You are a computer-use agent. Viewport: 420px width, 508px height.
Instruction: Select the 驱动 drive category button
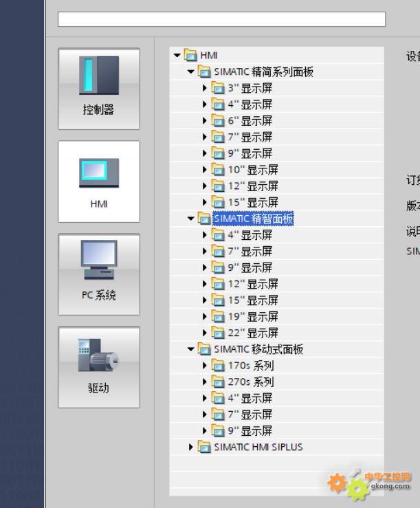click(x=99, y=367)
